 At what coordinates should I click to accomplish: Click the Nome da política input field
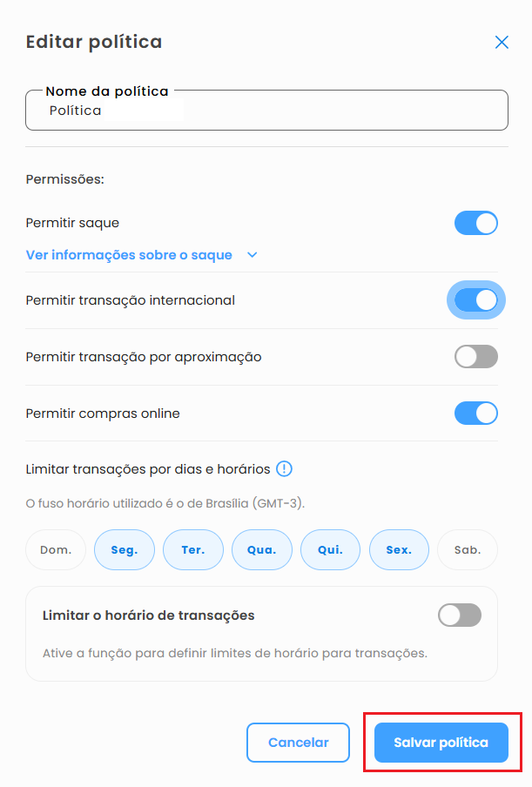coord(266,111)
